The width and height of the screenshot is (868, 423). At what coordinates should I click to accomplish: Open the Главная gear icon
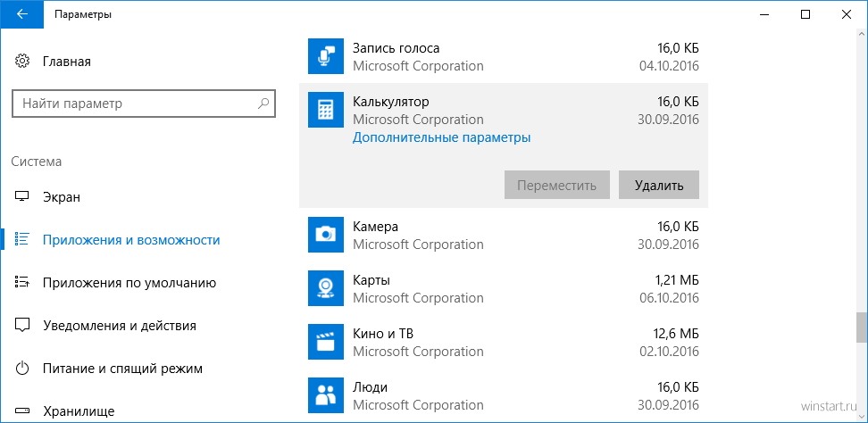pyautogui.click(x=22, y=61)
